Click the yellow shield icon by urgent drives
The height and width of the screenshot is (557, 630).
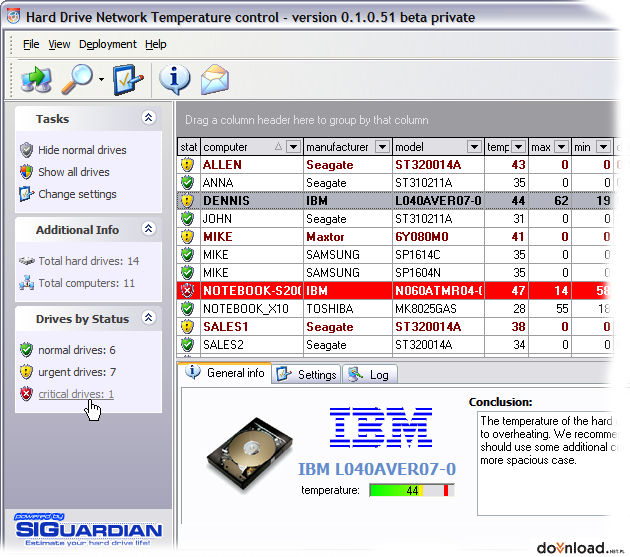tap(27, 372)
